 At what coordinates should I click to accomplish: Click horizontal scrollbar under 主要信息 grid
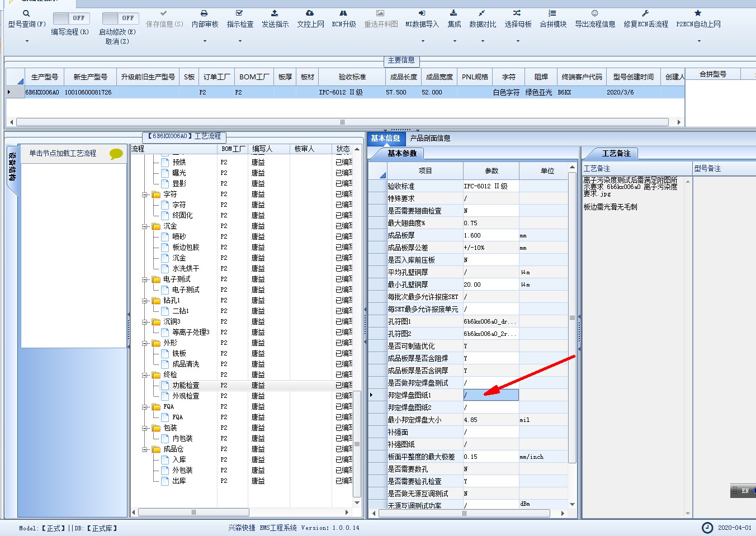point(342,122)
